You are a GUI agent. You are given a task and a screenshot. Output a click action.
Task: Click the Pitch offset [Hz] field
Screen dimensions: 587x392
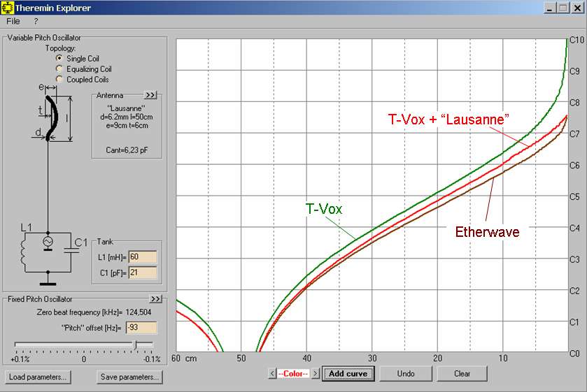pos(141,328)
